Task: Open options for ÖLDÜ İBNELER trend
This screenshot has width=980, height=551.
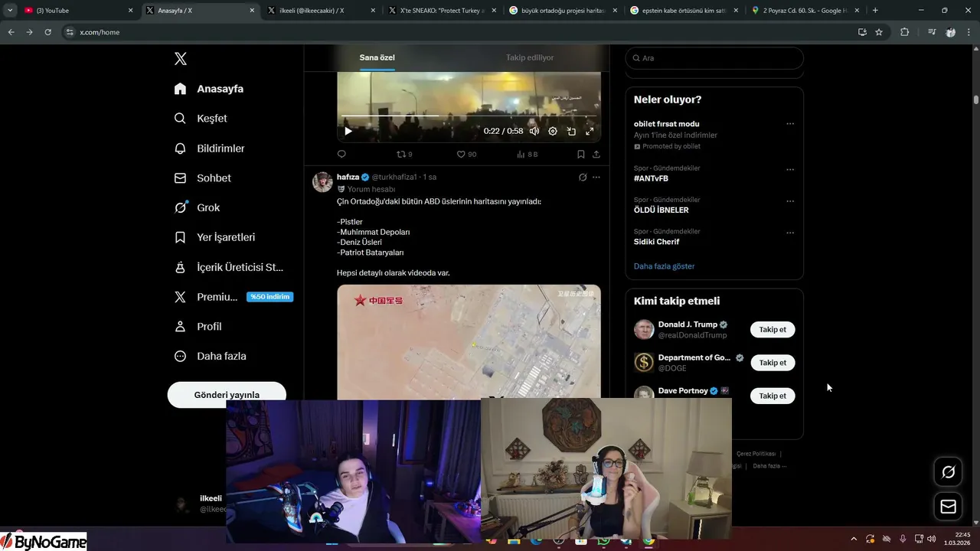Action: click(x=790, y=201)
